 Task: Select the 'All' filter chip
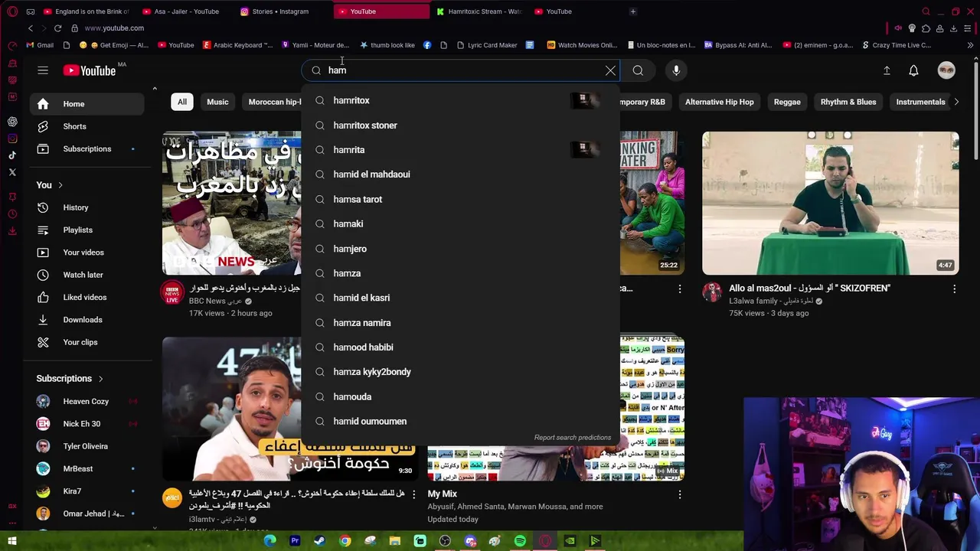pyautogui.click(x=182, y=102)
